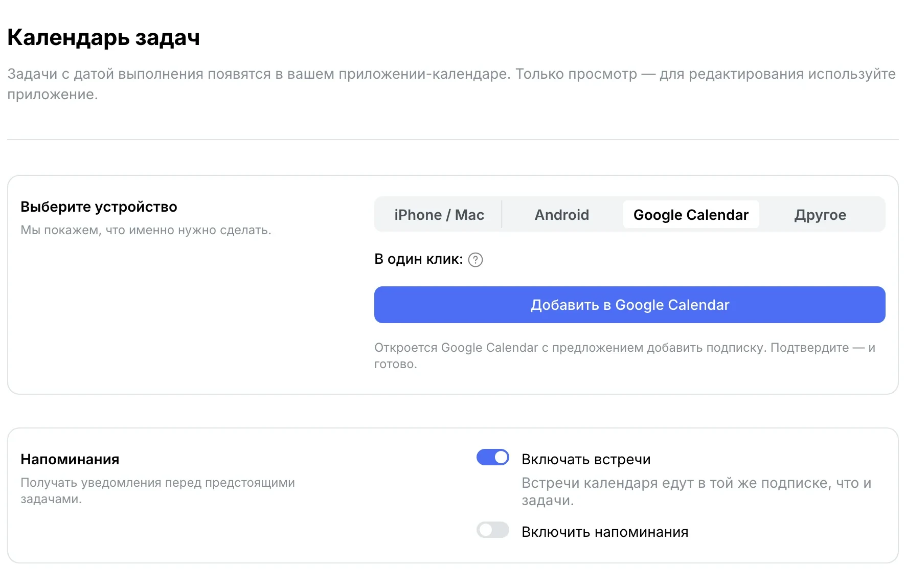Enable the "Включить напоминания" toggle
The width and height of the screenshot is (905, 588).
click(493, 530)
